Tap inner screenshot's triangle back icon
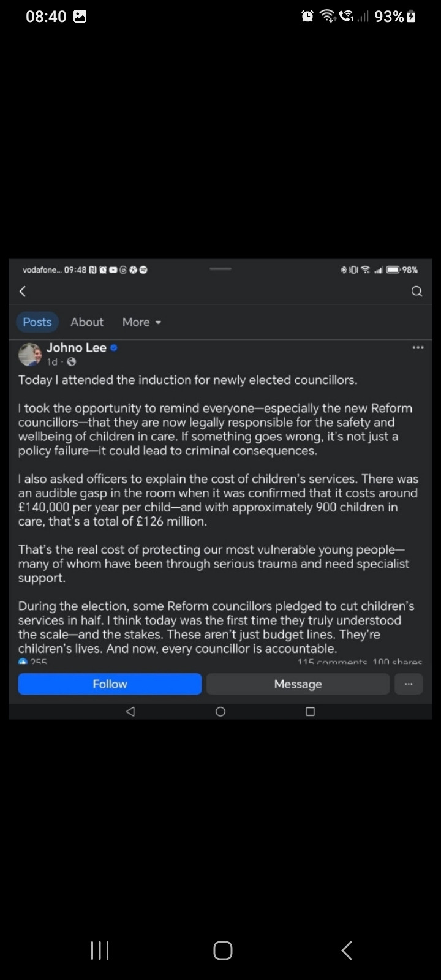This screenshot has height=980, width=441. (x=130, y=711)
